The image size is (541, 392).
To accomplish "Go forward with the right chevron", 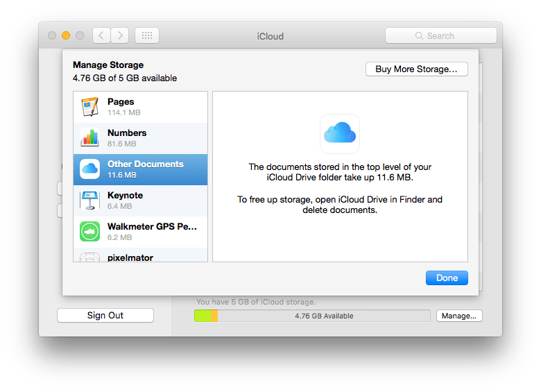I will coord(120,35).
